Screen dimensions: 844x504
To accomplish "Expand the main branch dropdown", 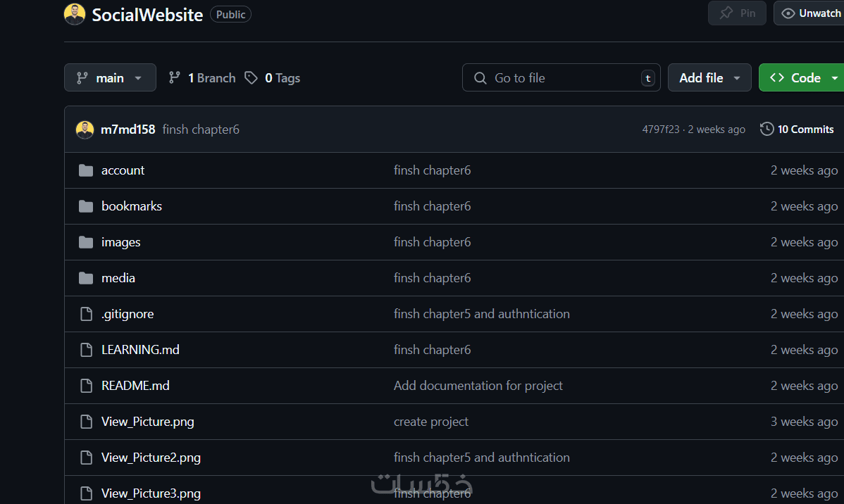I will click(110, 78).
